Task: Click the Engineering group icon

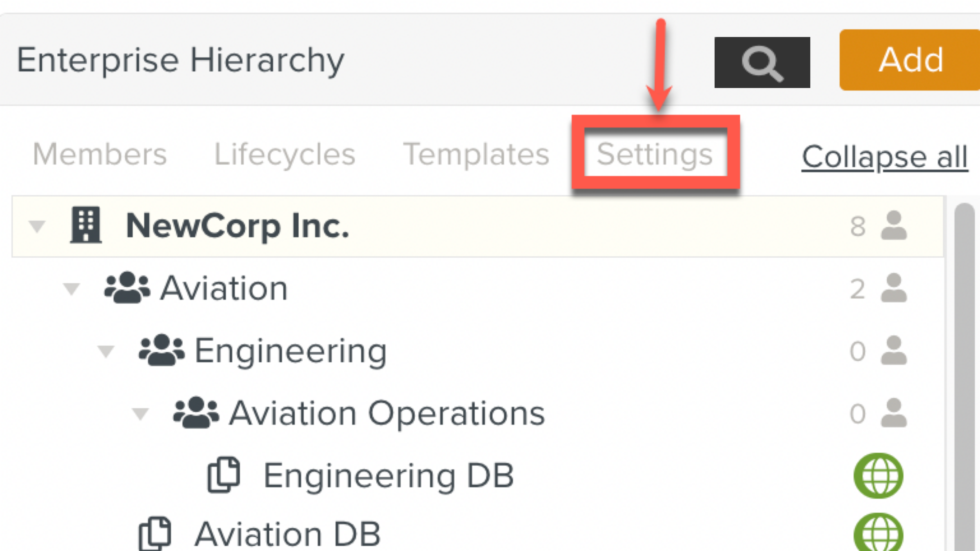Action: pos(162,350)
